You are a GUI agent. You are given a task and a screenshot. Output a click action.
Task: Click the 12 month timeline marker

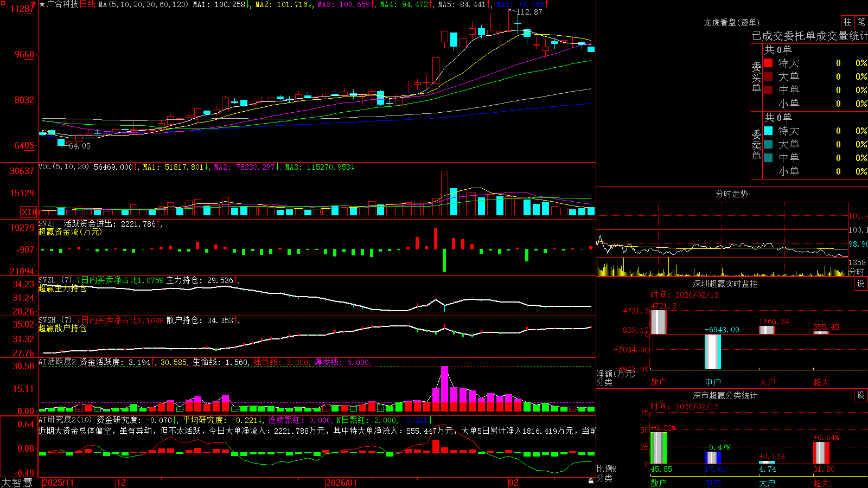click(122, 483)
